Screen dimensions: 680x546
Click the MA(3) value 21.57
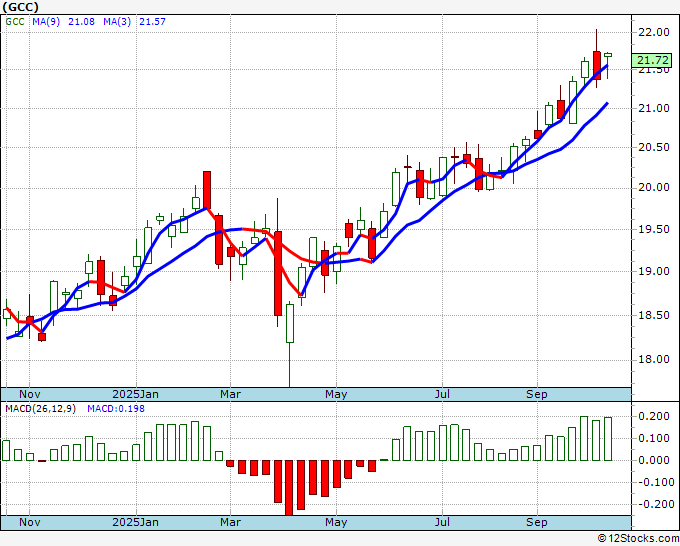click(152, 22)
